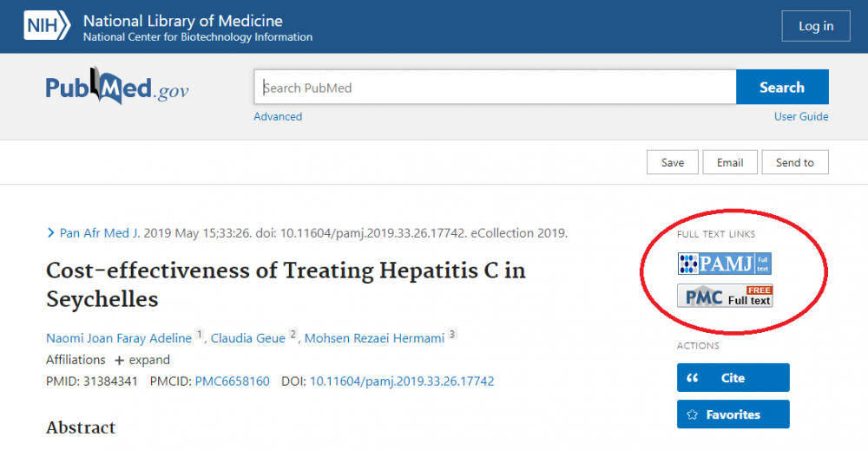
Task: Open the Advanced search link
Action: pyautogui.click(x=278, y=116)
